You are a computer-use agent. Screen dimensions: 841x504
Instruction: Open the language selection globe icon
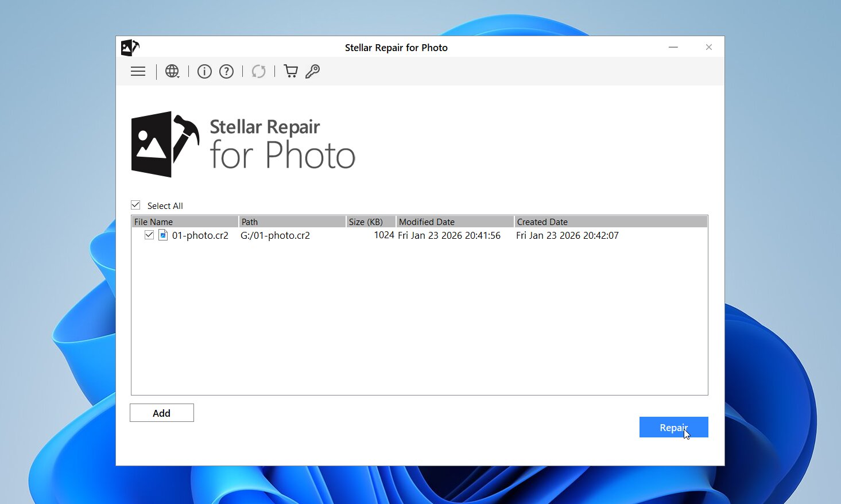[172, 70]
